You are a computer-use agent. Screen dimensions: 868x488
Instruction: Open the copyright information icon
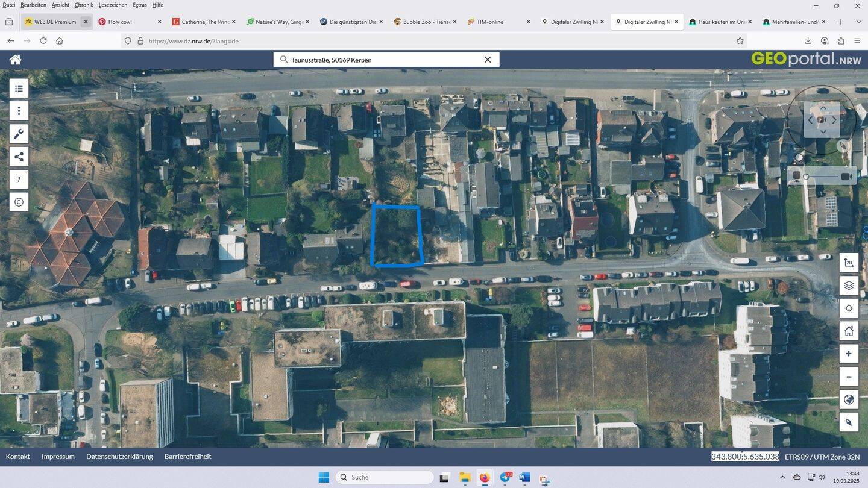(18, 202)
